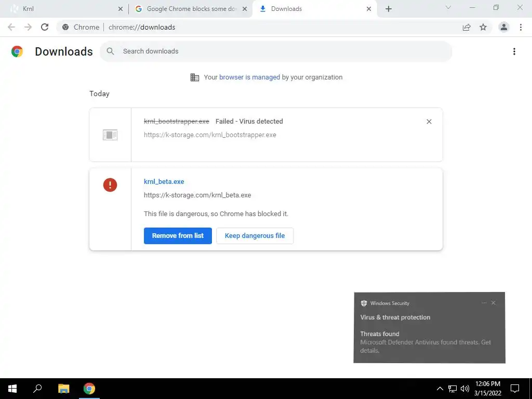Click the Windows Security notification body
The height and width of the screenshot is (399, 532).
[x=429, y=328]
